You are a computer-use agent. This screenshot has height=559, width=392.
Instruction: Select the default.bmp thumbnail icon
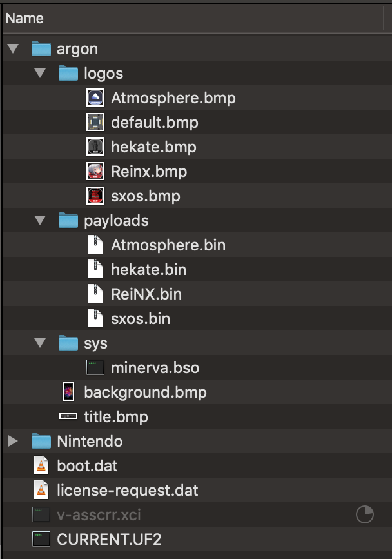[95, 122]
